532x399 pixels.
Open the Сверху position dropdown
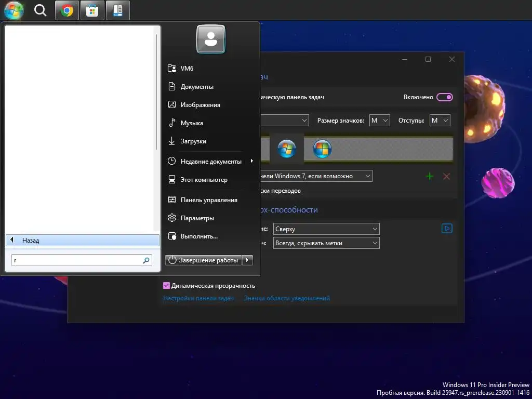pos(326,229)
